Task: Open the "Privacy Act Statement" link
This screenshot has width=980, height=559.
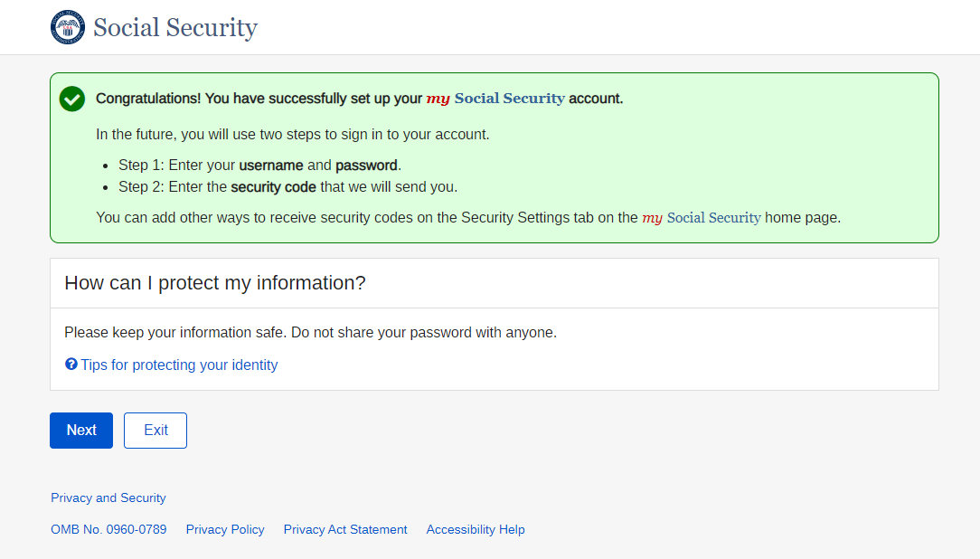Action: 345,530
